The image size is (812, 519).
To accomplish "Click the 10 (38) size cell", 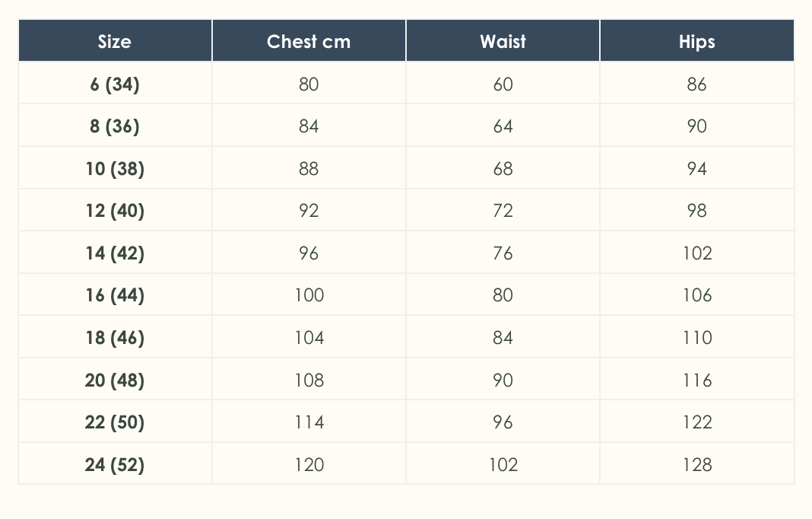I will 115,168.
